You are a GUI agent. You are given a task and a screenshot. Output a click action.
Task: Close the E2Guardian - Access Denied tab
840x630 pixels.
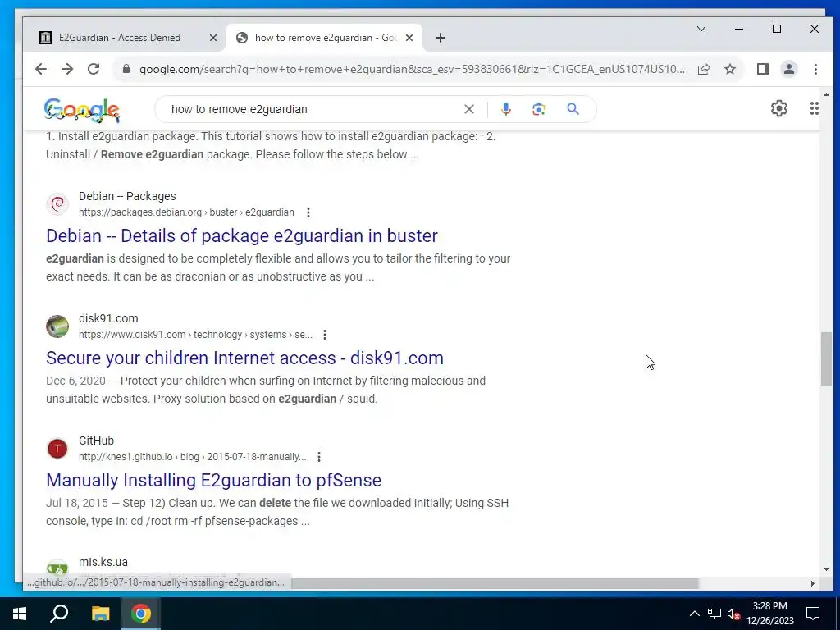[x=212, y=38]
